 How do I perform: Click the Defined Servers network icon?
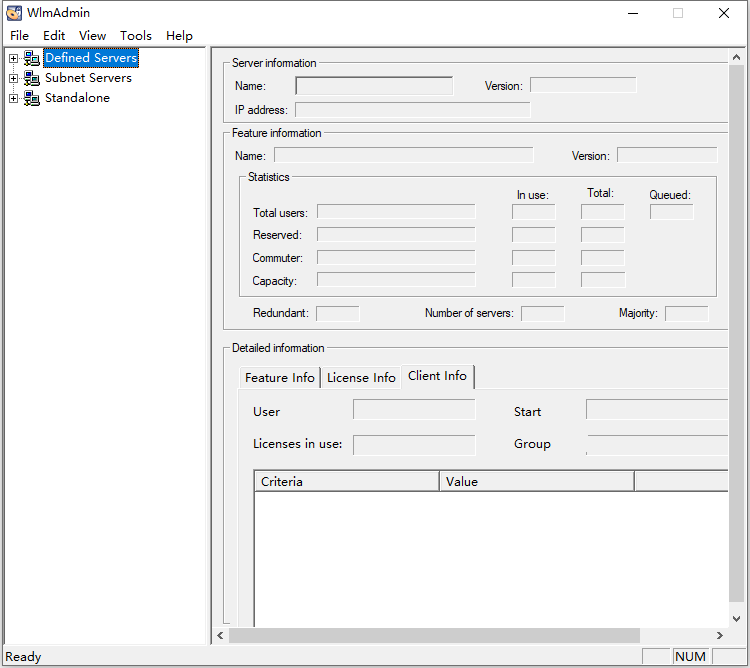tap(32, 58)
